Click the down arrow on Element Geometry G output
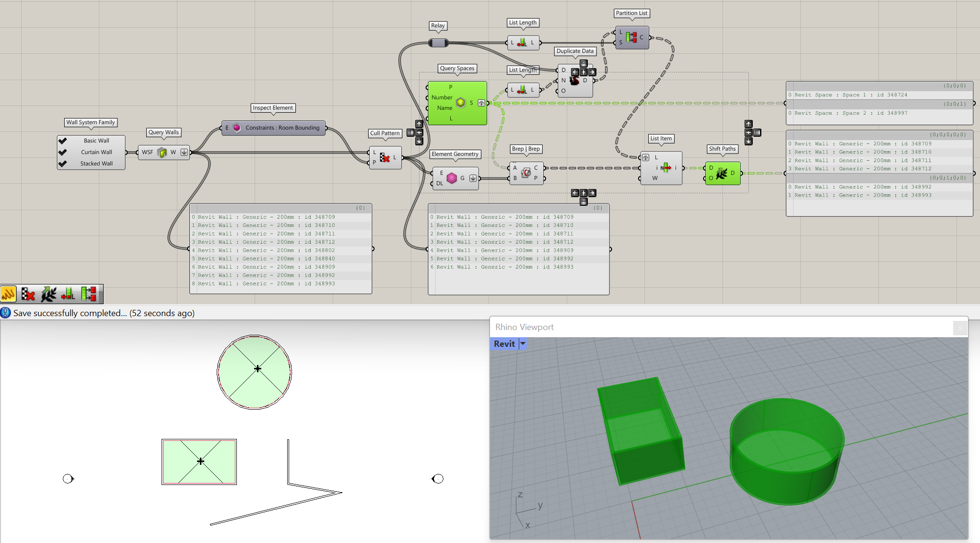Viewport: 980px width, 543px height. [x=473, y=178]
